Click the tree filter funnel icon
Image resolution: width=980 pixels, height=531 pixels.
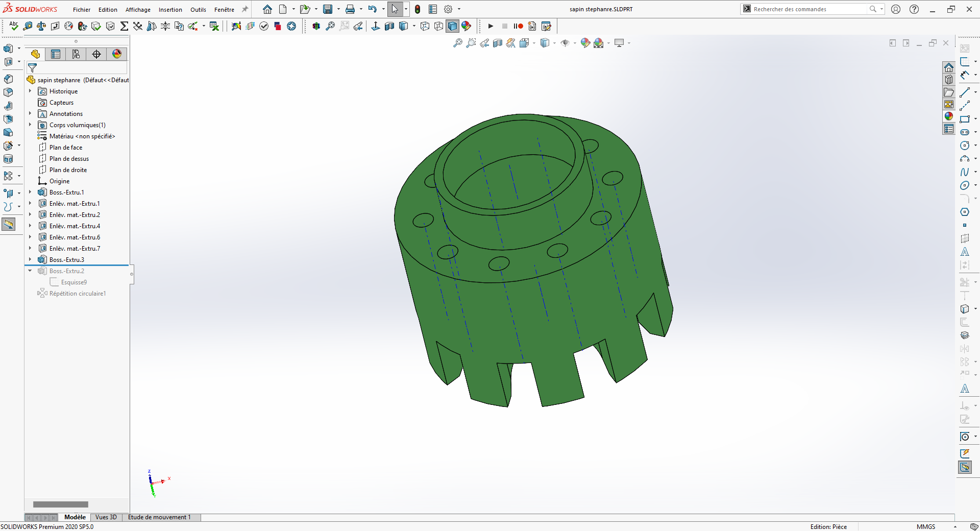pos(32,67)
